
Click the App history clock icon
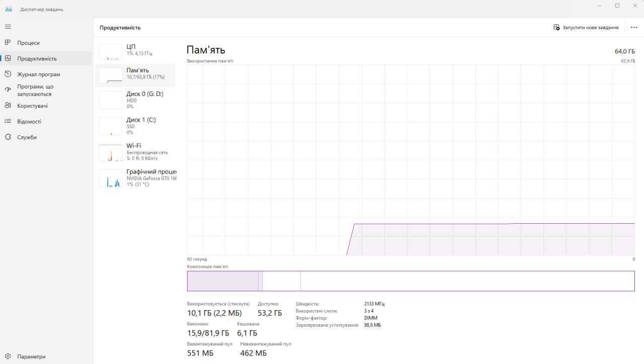click(8, 74)
